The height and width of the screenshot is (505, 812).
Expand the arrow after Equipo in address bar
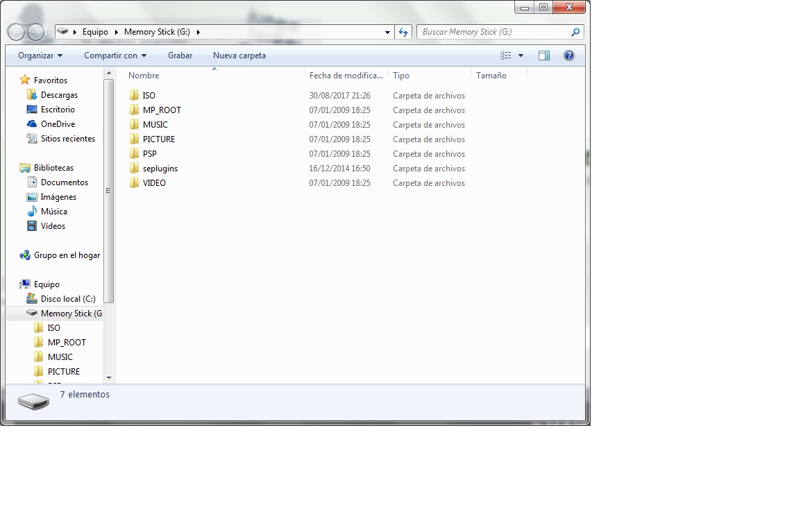pyautogui.click(x=117, y=32)
